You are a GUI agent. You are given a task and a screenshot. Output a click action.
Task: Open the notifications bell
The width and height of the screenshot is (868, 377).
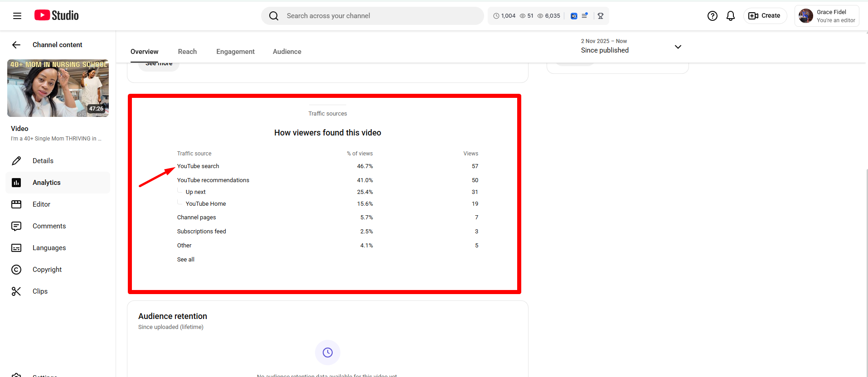tap(730, 16)
